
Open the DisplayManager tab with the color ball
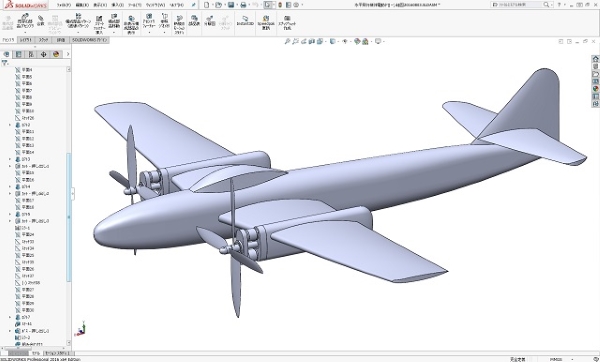point(56,54)
